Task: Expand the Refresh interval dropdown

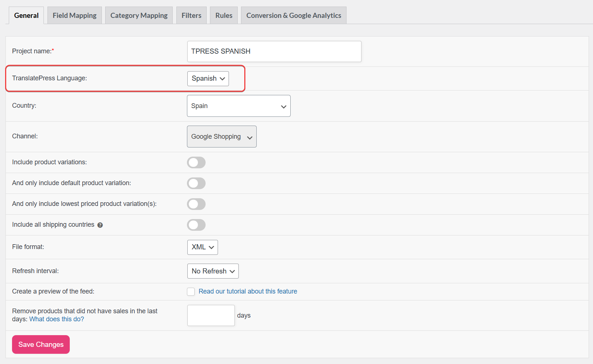Action: click(x=213, y=271)
